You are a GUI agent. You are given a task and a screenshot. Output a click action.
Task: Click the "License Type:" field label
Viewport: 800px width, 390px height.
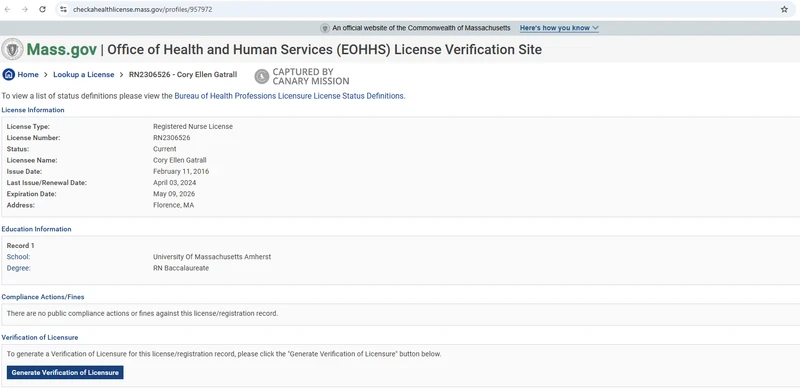point(28,127)
